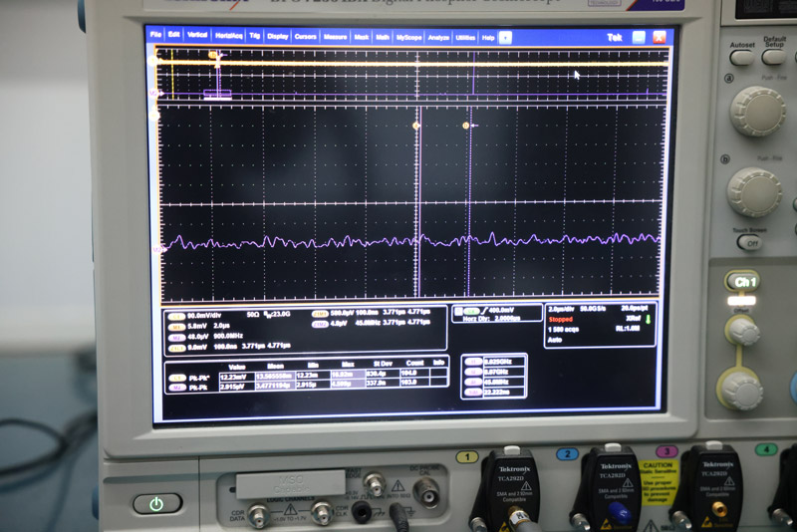Push the lit Ch 1 front-panel button

click(742, 282)
